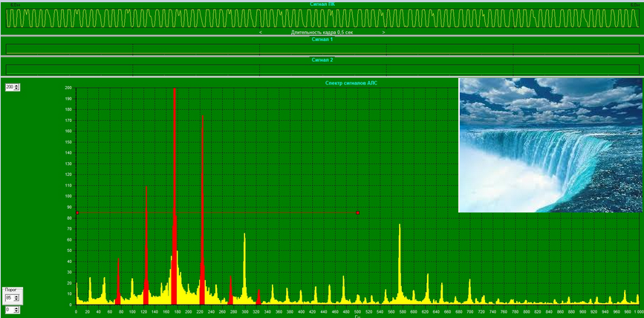This screenshot has height=318, width=644.
Task: Click the Сигнал ПК waveform panel
Action: click(x=322, y=18)
